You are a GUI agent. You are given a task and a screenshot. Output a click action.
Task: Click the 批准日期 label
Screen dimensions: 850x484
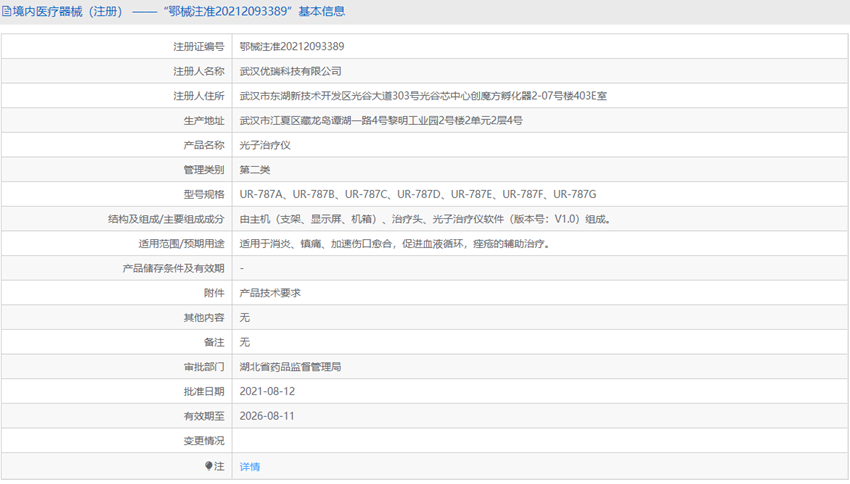(x=204, y=391)
